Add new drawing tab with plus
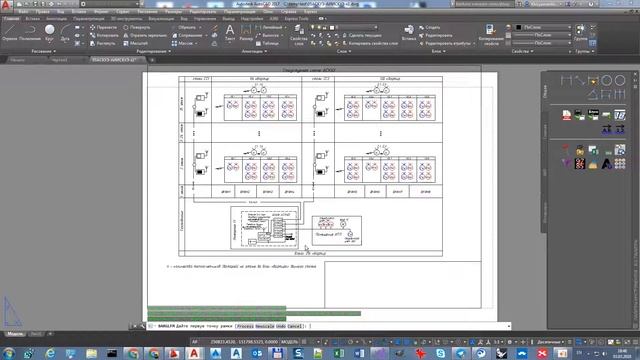 pyautogui.click(x=152, y=60)
